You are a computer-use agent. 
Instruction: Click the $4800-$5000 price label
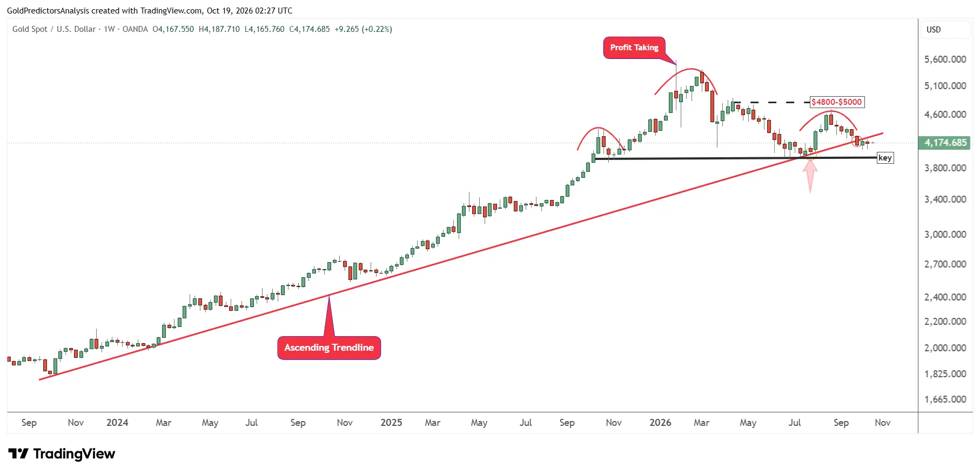(x=837, y=102)
